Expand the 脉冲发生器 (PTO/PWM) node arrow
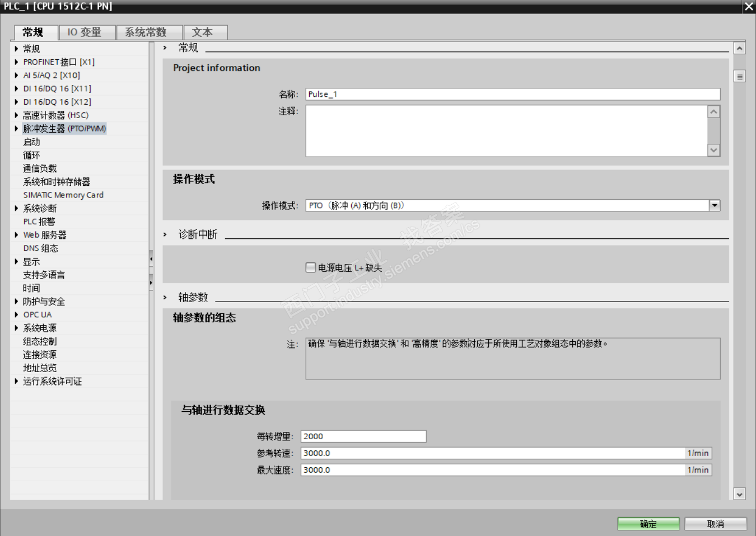Viewport: 756px width, 536px height. pyautogui.click(x=16, y=129)
